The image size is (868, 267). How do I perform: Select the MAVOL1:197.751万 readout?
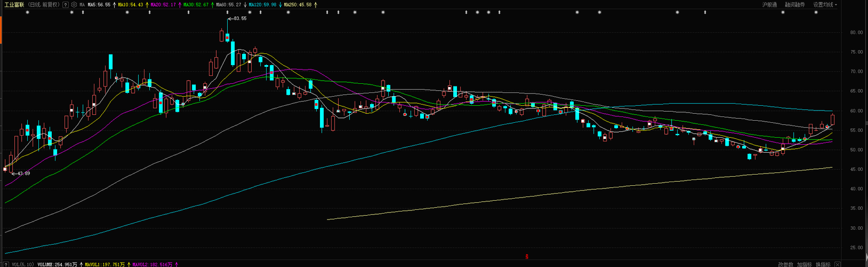click(105, 264)
